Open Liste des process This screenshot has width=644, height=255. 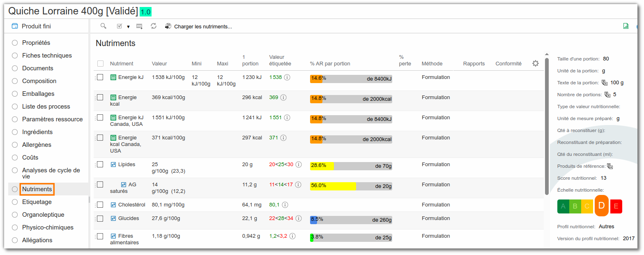pos(46,107)
